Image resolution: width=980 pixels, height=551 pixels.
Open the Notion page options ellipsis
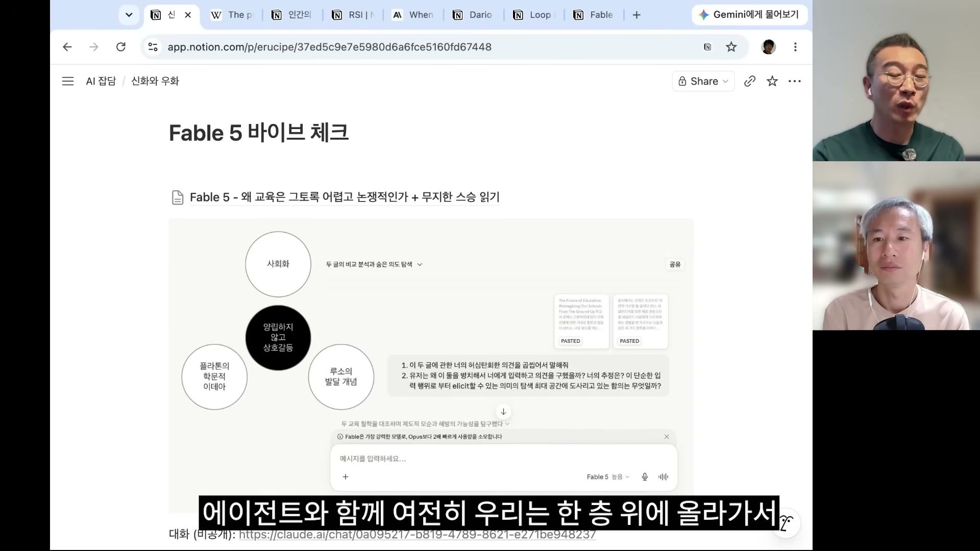pyautogui.click(x=795, y=81)
